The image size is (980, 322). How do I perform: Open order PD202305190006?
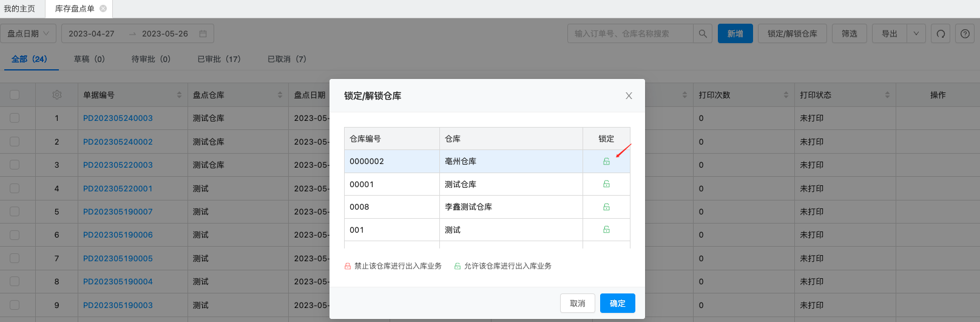point(118,235)
